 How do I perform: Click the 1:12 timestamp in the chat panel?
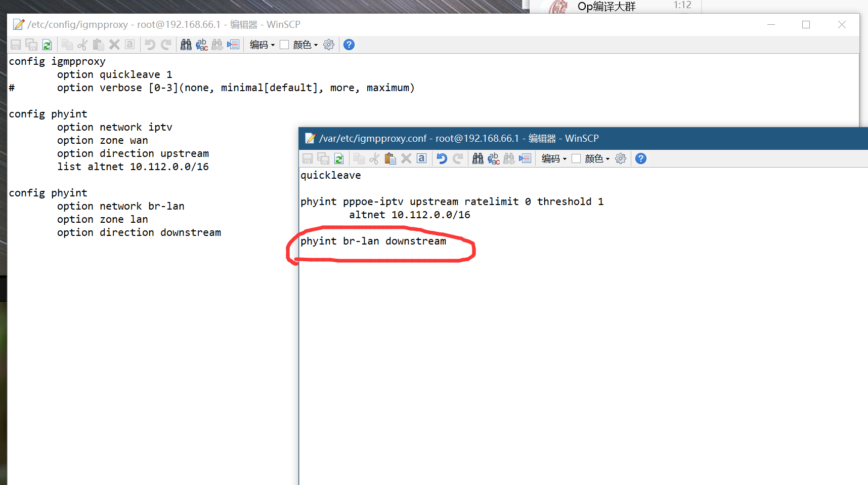pos(683,5)
